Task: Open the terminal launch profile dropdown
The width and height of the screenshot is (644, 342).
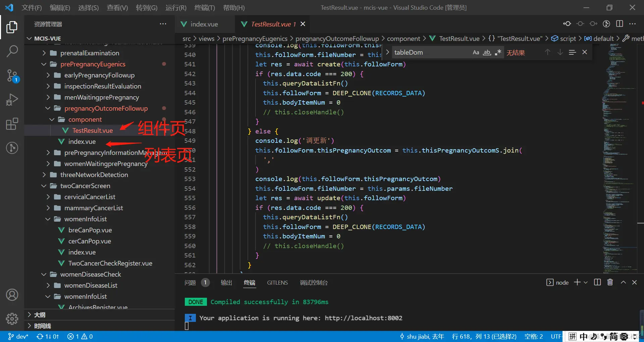Action: coord(586,282)
